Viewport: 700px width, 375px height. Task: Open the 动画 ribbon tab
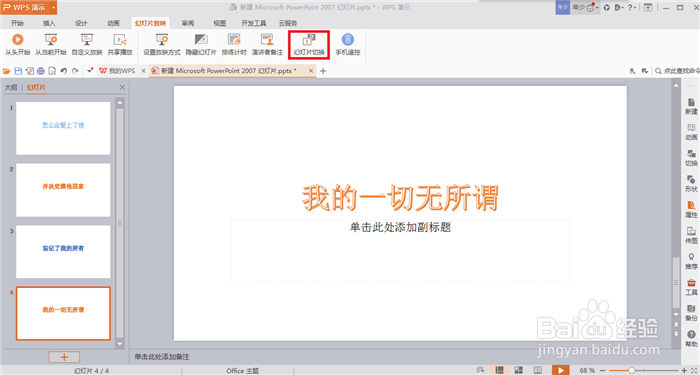tap(113, 23)
